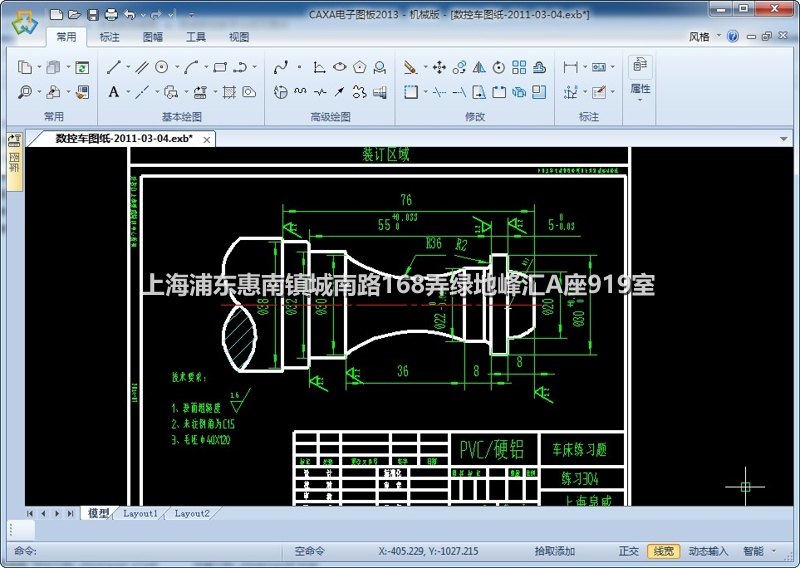Click the Zoom window magnifier icon
800x568 pixels.
(24, 92)
